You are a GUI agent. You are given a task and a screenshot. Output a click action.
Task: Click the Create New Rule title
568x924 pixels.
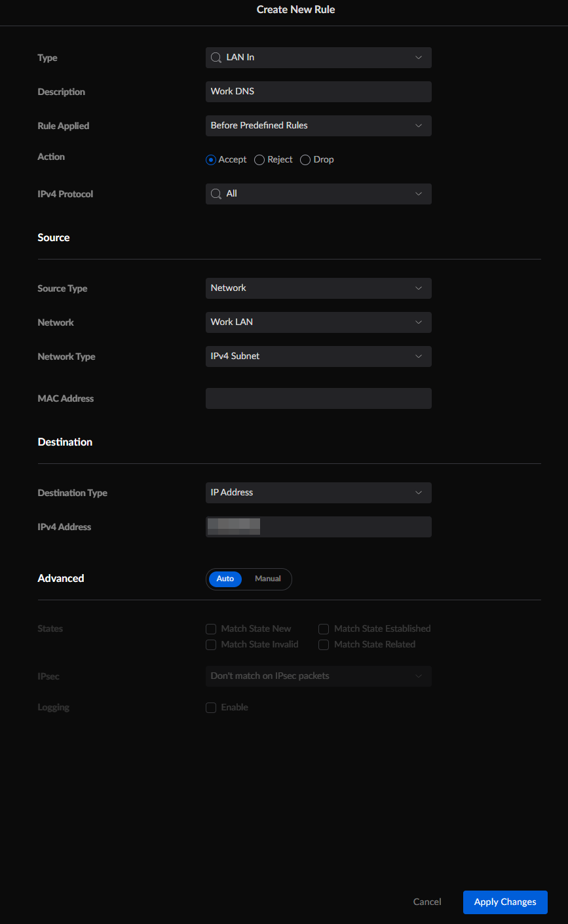[x=296, y=10]
